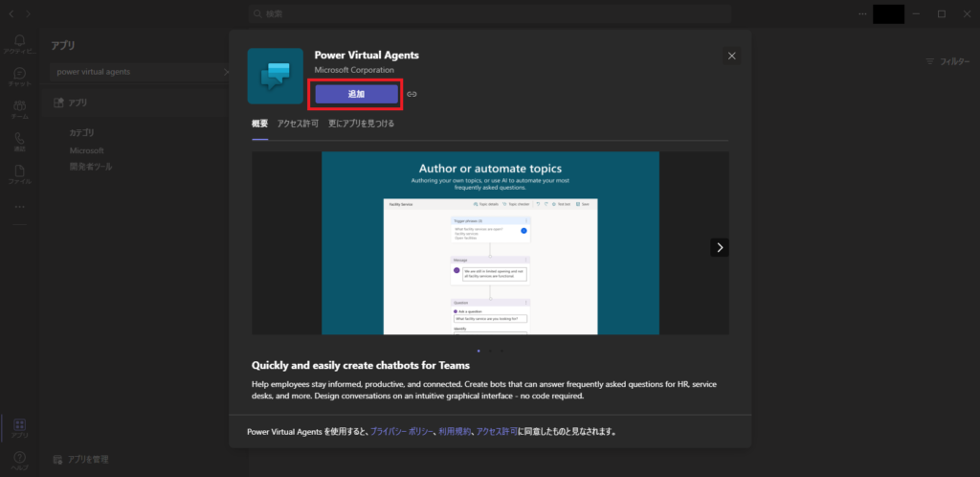Click the カテゴリ heading
980x477 pixels.
[82, 133]
